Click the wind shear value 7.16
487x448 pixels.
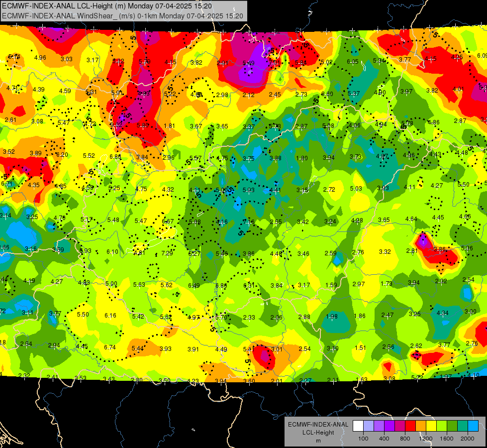249,222
